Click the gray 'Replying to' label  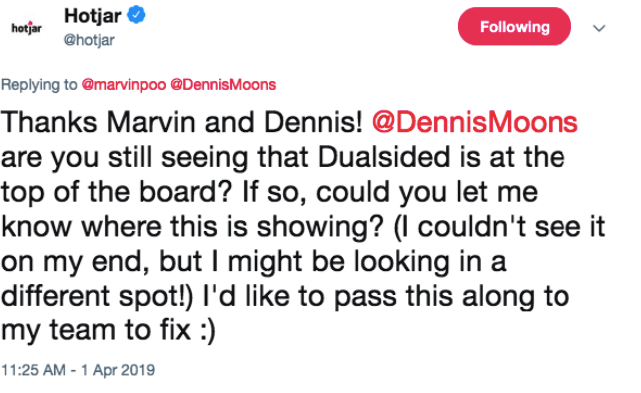pyautogui.click(x=39, y=85)
